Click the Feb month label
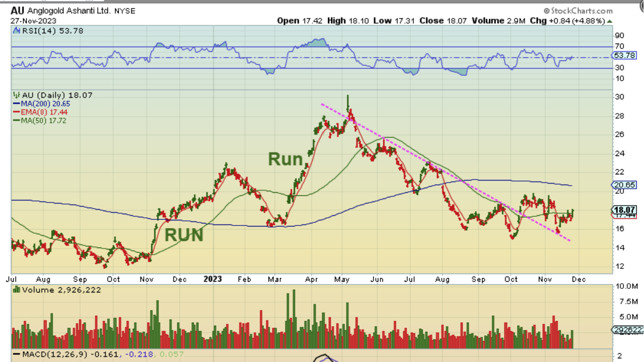This screenshot has height=362, width=644. [x=245, y=279]
